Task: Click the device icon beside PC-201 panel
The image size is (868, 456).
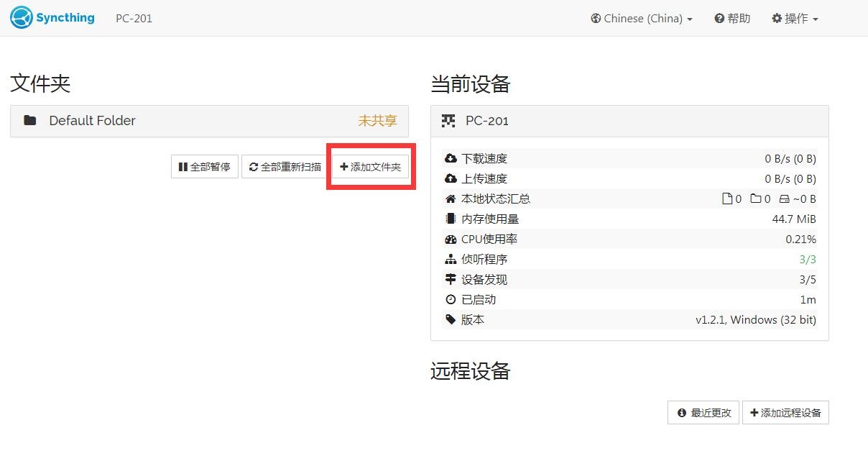Action: click(448, 121)
